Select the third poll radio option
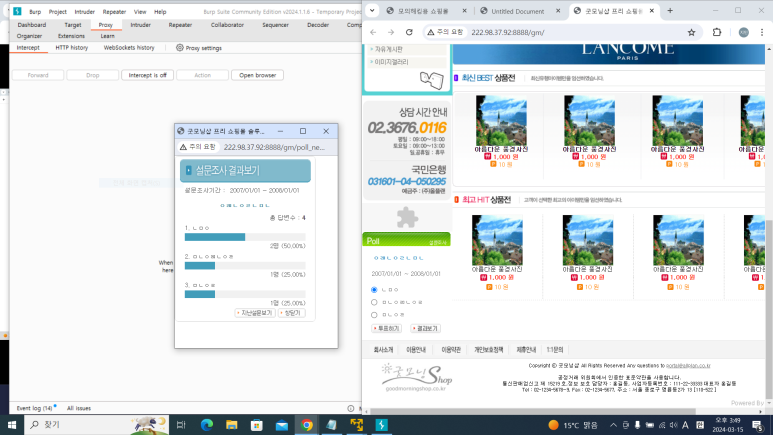This screenshot has width=773, height=435. click(x=374, y=315)
